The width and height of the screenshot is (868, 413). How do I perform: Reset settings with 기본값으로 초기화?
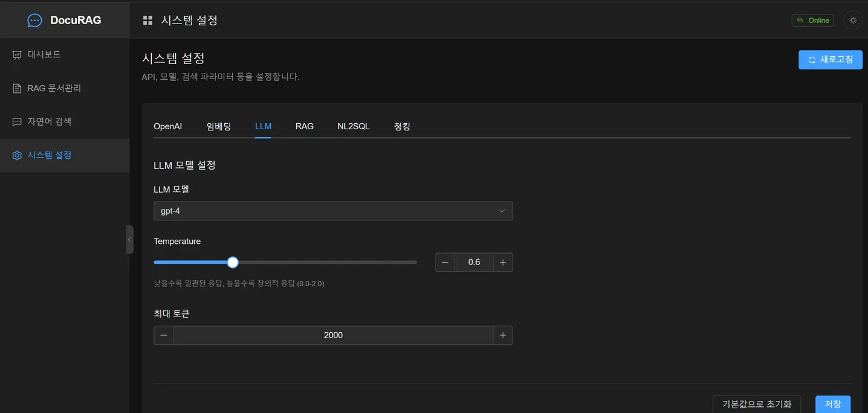(756, 403)
